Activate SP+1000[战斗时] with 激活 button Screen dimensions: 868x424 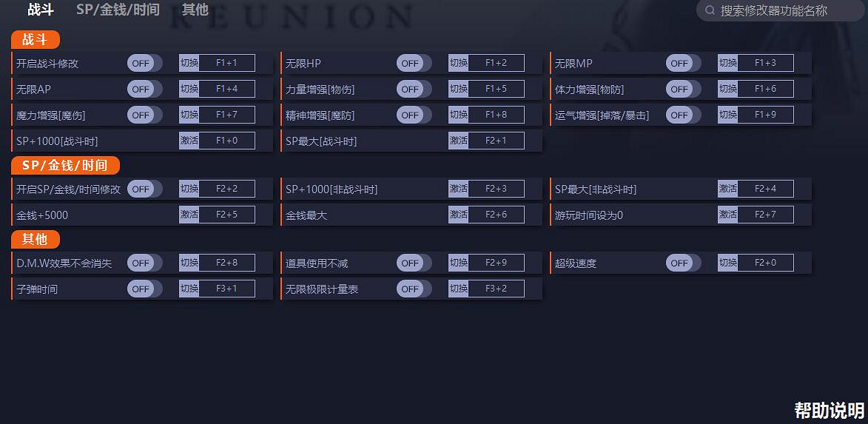(x=189, y=141)
